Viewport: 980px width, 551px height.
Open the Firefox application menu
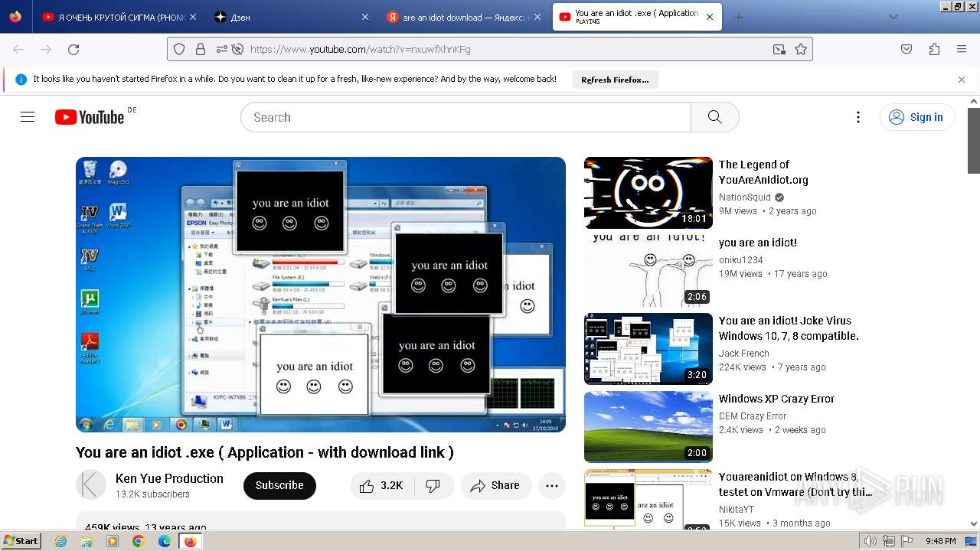pyautogui.click(x=962, y=49)
